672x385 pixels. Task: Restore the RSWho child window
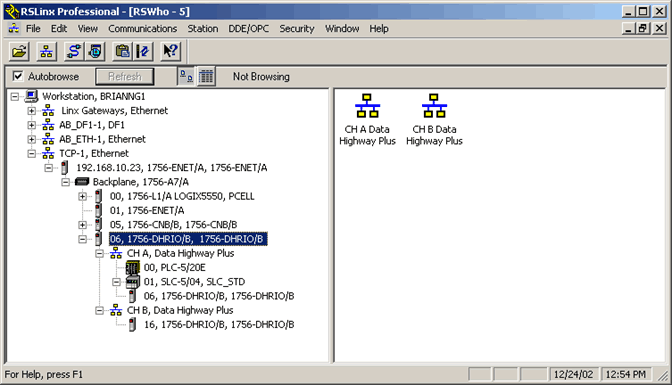click(x=642, y=29)
